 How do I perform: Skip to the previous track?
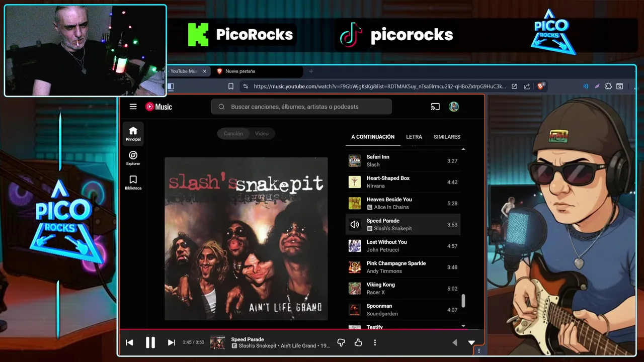tap(129, 342)
